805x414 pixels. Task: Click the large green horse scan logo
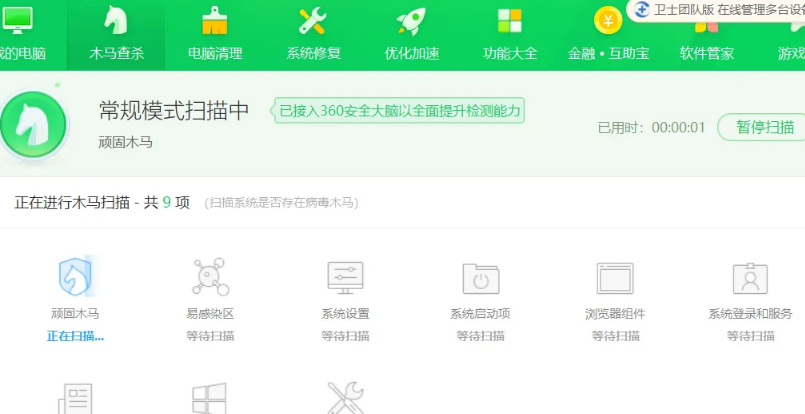click(33, 124)
